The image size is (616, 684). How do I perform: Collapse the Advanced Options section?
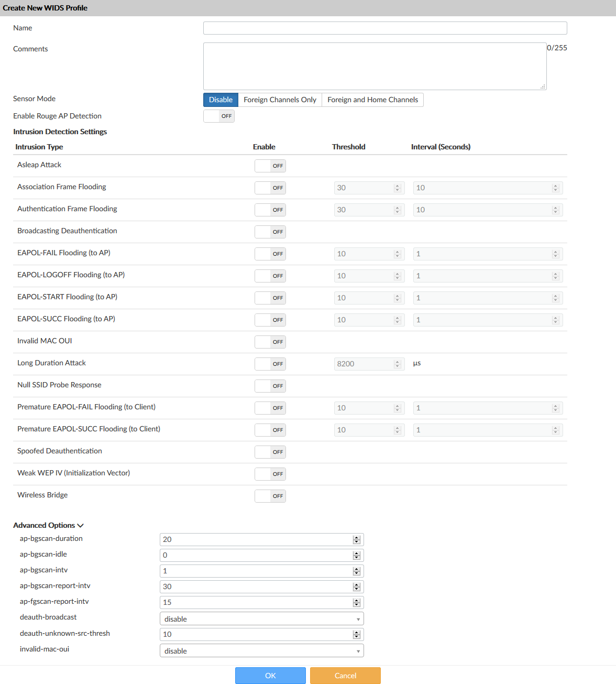[48, 525]
